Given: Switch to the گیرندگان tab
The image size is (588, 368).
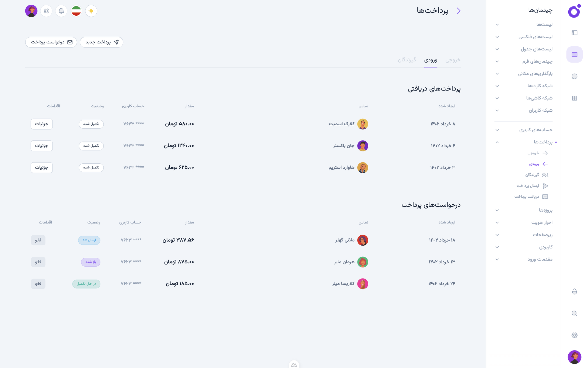Looking at the screenshot, I should pos(407,60).
